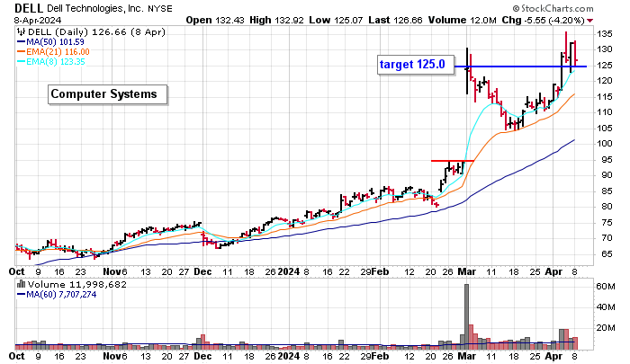Click the target 125.0 annotation label
This screenshot has height=364, width=630.
point(416,65)
